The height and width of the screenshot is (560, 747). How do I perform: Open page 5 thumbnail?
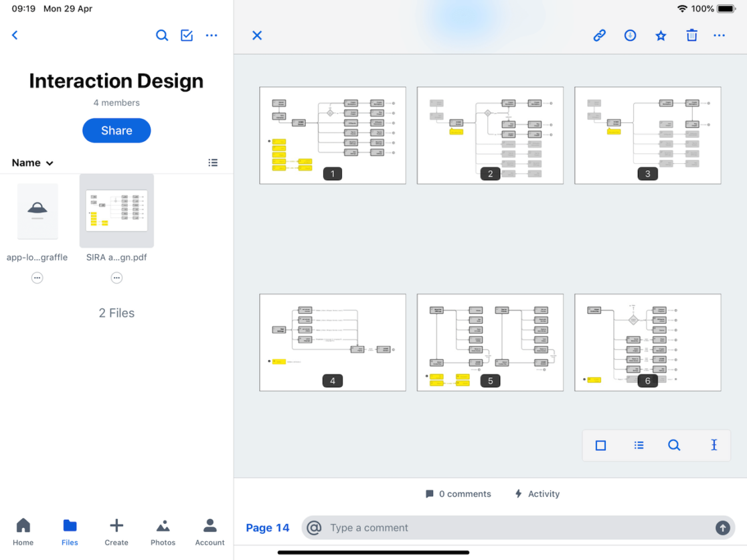(490, 342)
